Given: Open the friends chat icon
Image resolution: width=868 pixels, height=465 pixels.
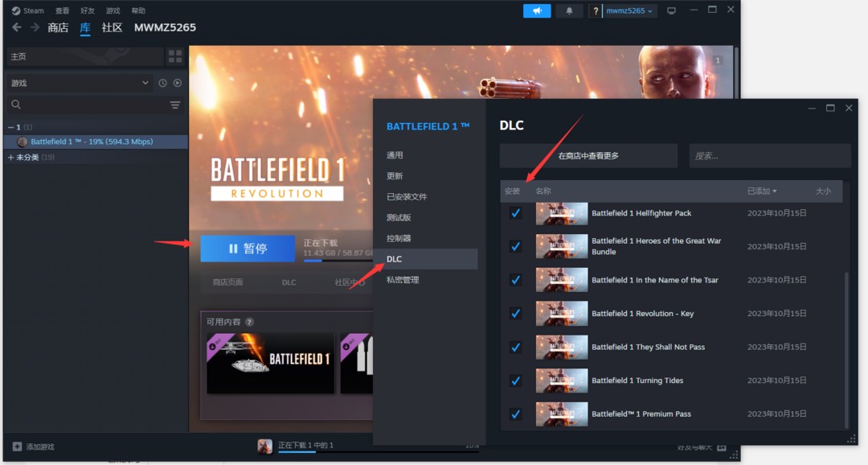Looking at the screenshot, I should point(721,447).
